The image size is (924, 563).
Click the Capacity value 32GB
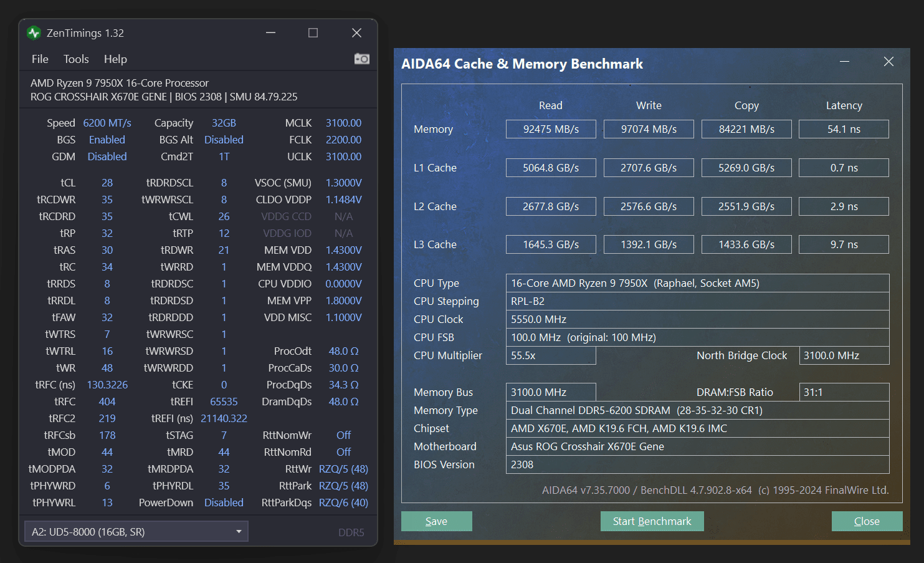224,123
